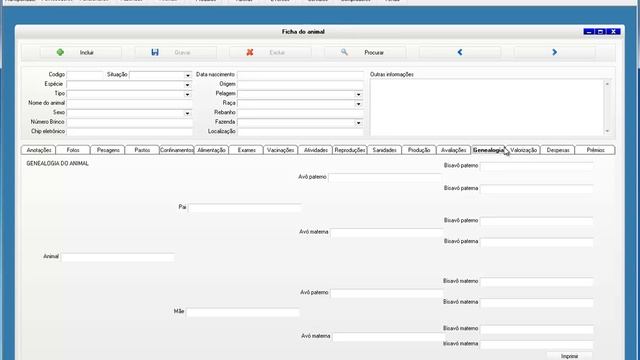Screen dimensions: 640x360
Task: Click the green Incluir plus icon
Action: click(x=60, y=52)
